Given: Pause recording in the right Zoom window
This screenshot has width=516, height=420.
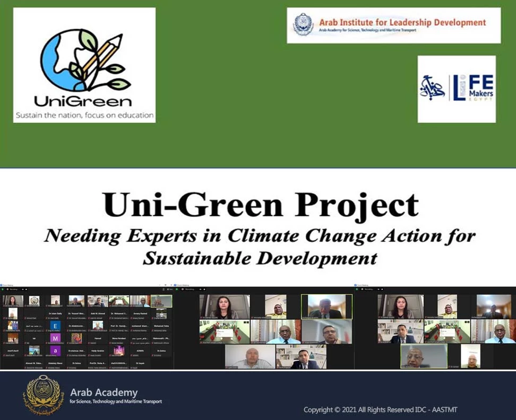Looking at the screenshot, I should coord(378,290).
